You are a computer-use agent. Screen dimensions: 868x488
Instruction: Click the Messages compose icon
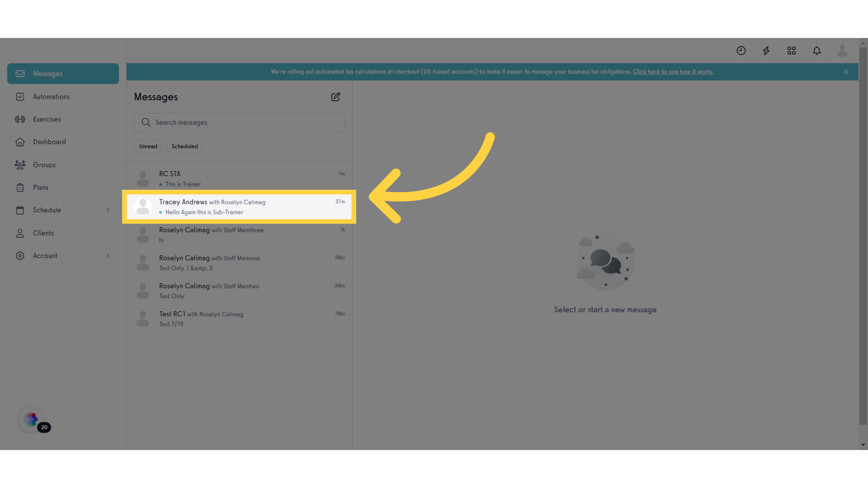click(335, 97)
